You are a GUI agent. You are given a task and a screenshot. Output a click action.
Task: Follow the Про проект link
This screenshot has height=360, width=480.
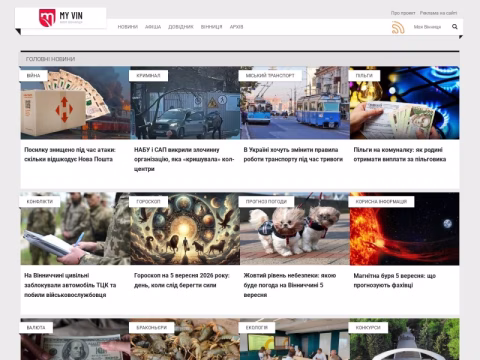(x=403, y=13)
